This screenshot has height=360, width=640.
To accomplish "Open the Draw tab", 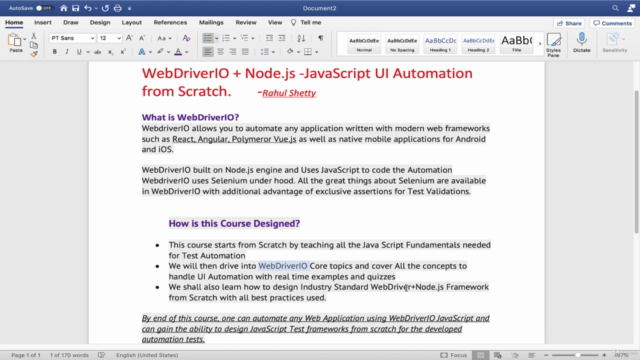I will (71, 22).
